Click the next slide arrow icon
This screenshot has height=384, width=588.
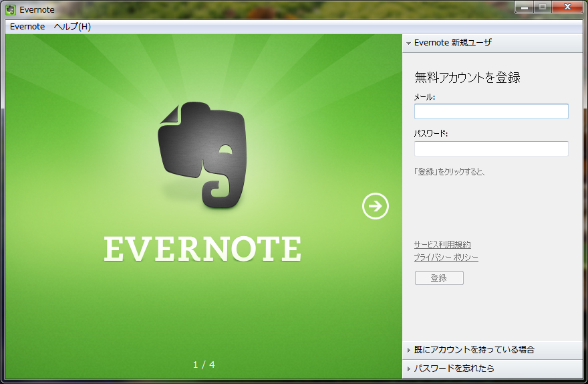pos(376,205)
